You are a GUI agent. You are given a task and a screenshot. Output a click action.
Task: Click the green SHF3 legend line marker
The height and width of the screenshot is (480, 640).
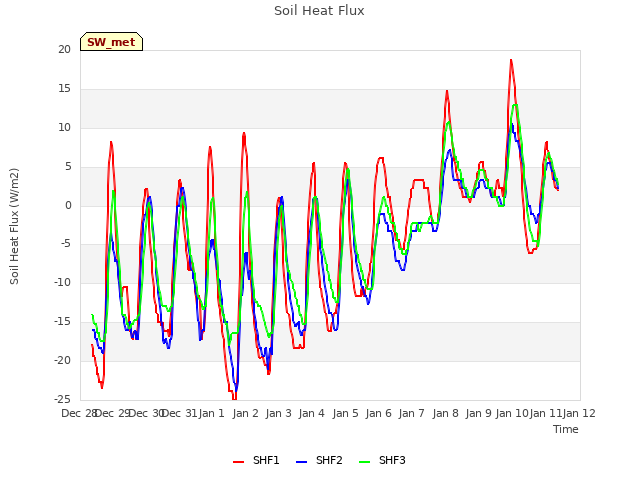coord(364,462)
